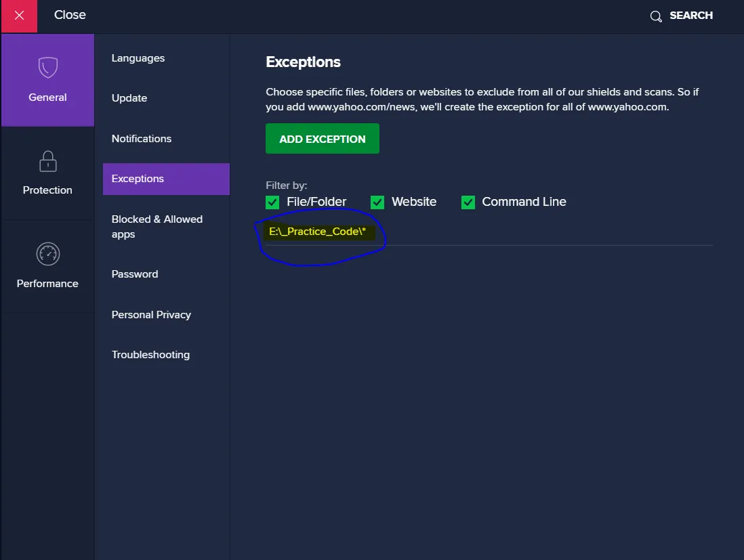This screenshot has width=744, height=560.
Task: Select the E:\_Practice_Code\* exception entry
Action: click(317, 232)
